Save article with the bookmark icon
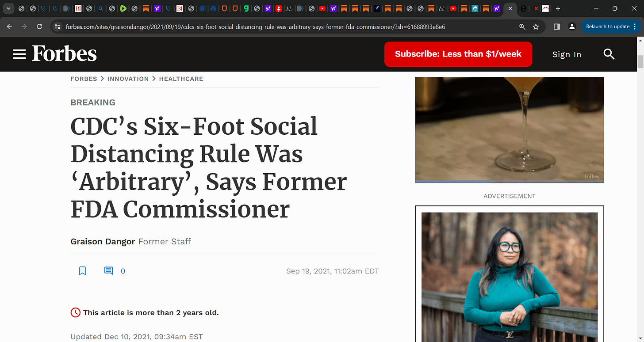 point(82,271)
